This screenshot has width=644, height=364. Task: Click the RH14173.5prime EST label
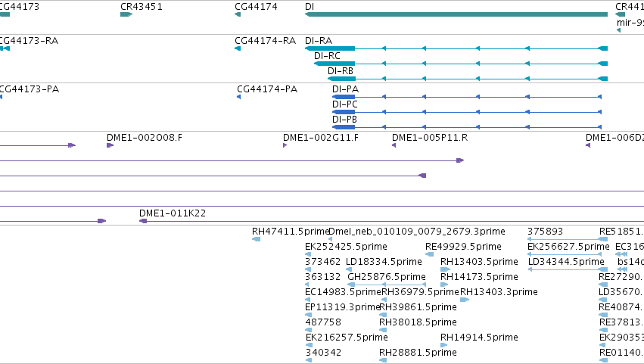tap(479, 277)
